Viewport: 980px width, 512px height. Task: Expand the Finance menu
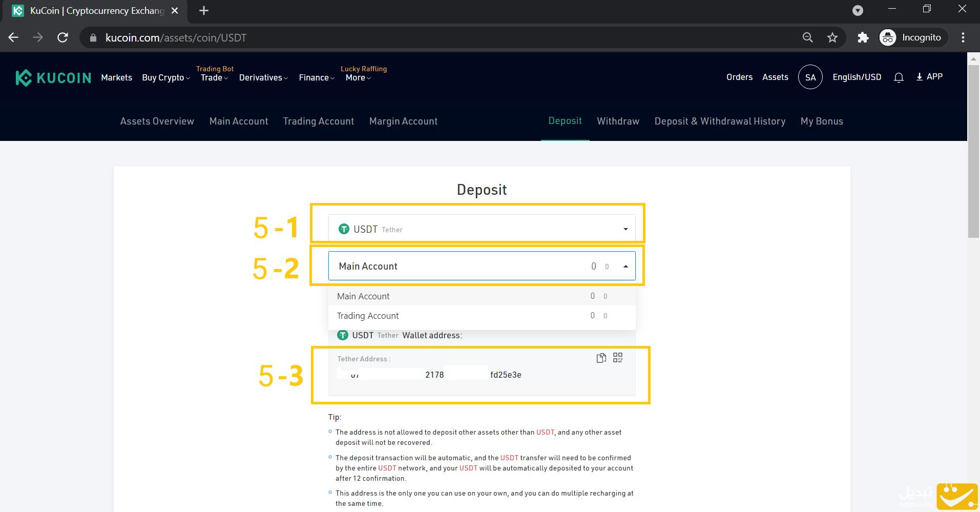[x=317, y=78]
